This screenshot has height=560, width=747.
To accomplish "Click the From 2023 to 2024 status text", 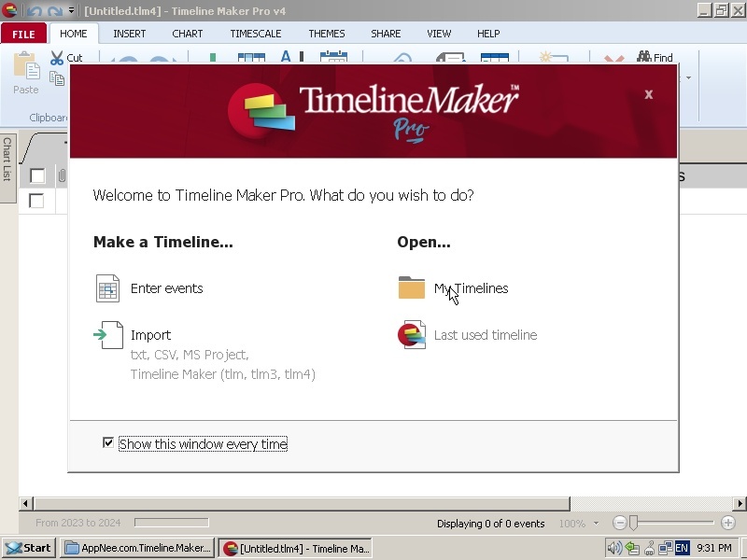I will point(78,523).
